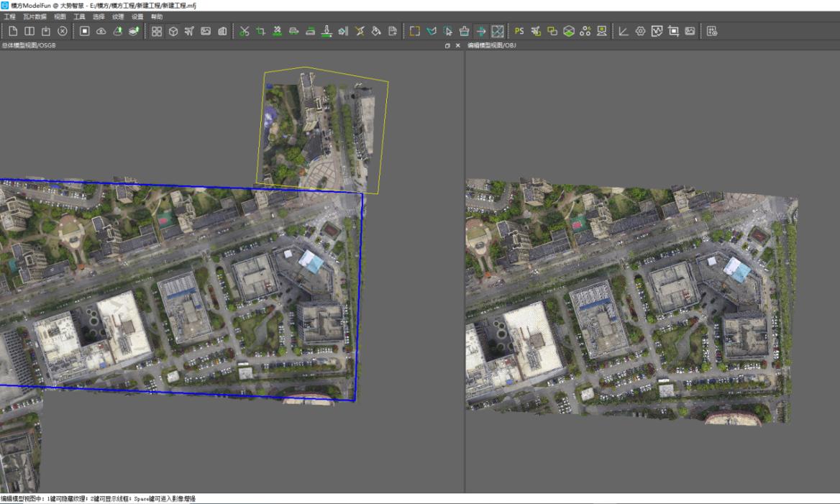
Task: Click the new project file icon
Action: (x=13, y=31)
